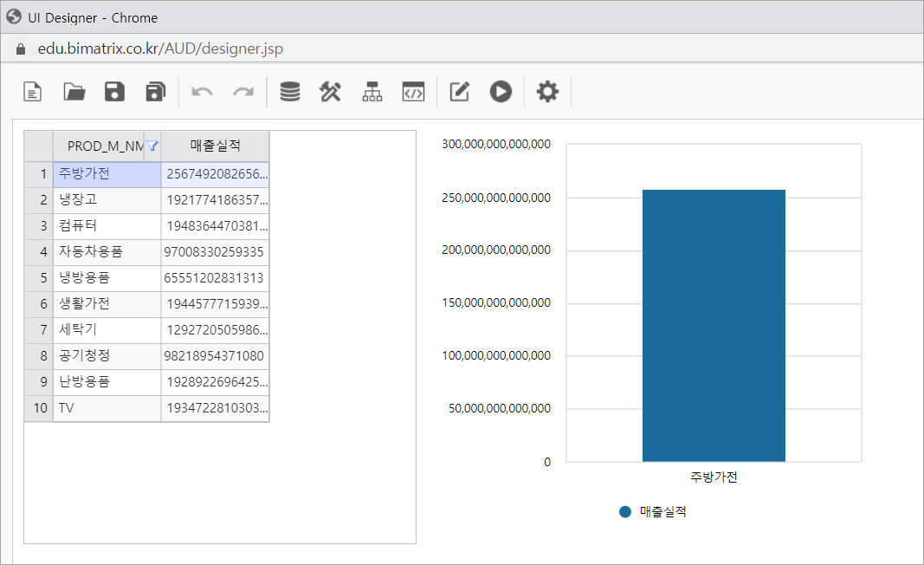Open the PROD_M_NM column filter dropdown
Image resolution: width=924 pixels, height=565 pixels.
(x=152, y=146)
